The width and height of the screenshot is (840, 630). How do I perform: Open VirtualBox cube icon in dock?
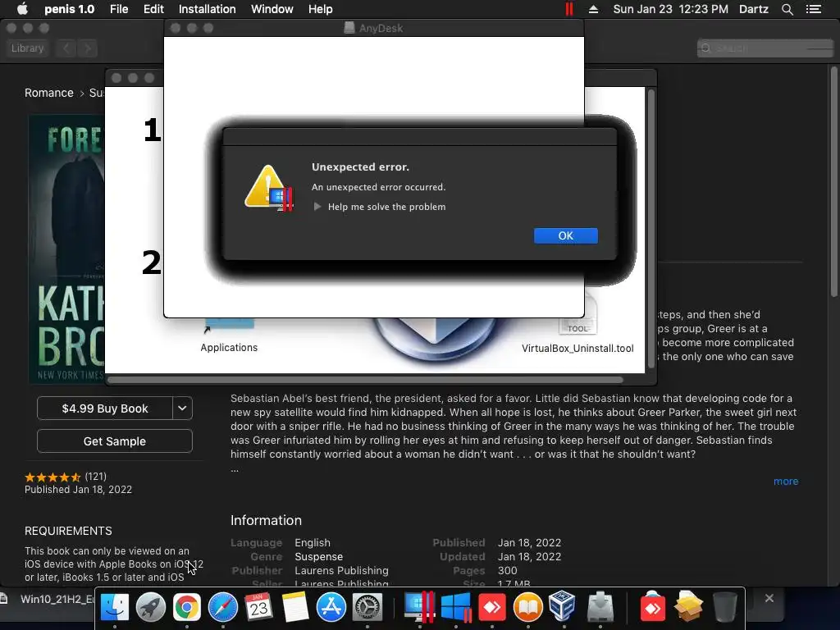click(x=564, y=607)
